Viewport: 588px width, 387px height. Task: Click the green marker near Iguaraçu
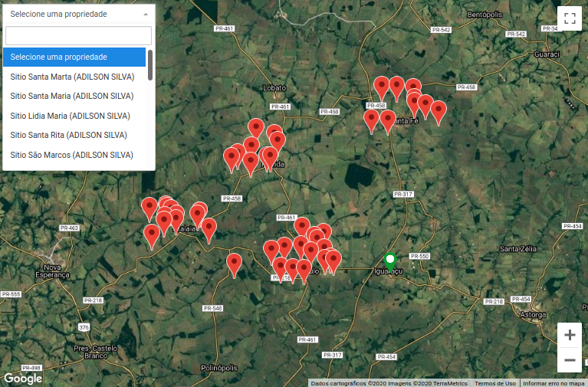point(390,262)
